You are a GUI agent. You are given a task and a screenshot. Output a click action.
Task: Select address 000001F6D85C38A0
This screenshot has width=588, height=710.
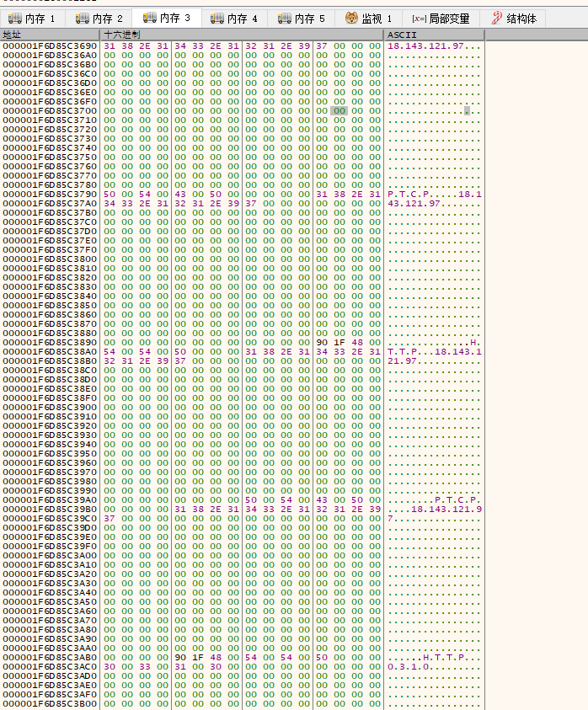50,352
